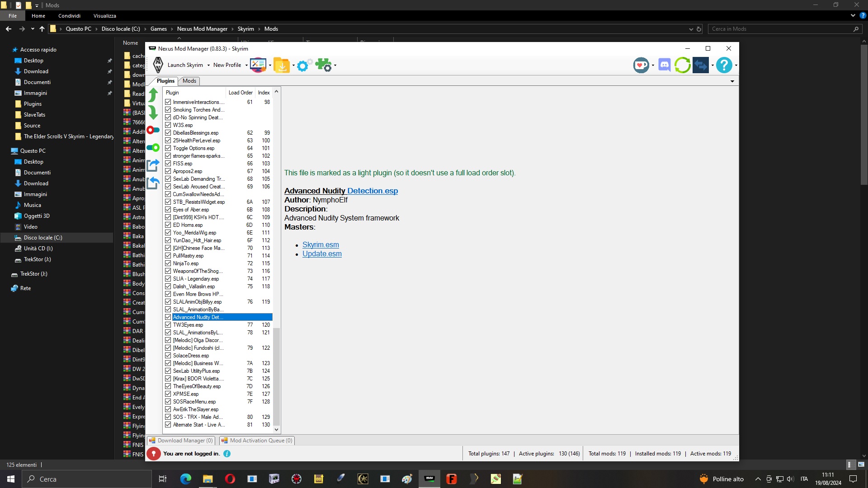This screenshot has height=488, width=868.
Task: Click the orange F app taskbar icon
Action: point(452,479)
